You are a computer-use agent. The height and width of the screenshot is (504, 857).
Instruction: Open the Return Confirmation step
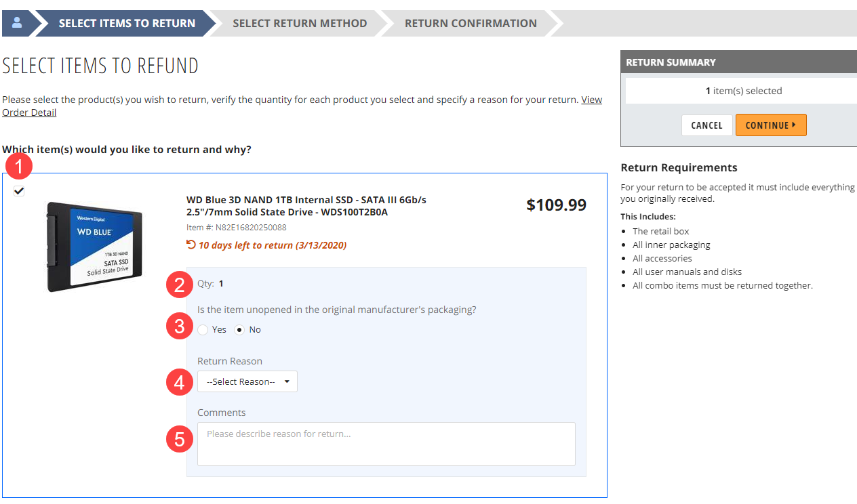point(471,22)
